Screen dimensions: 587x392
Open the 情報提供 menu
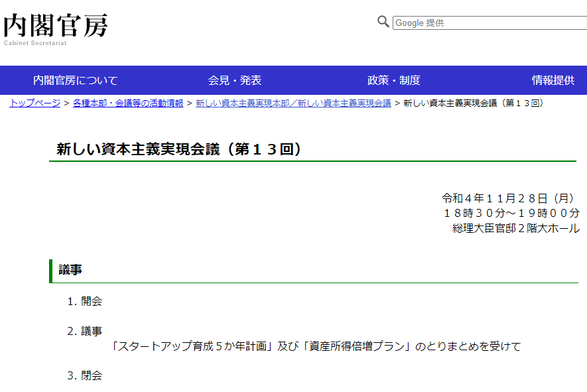pos(553,80)
